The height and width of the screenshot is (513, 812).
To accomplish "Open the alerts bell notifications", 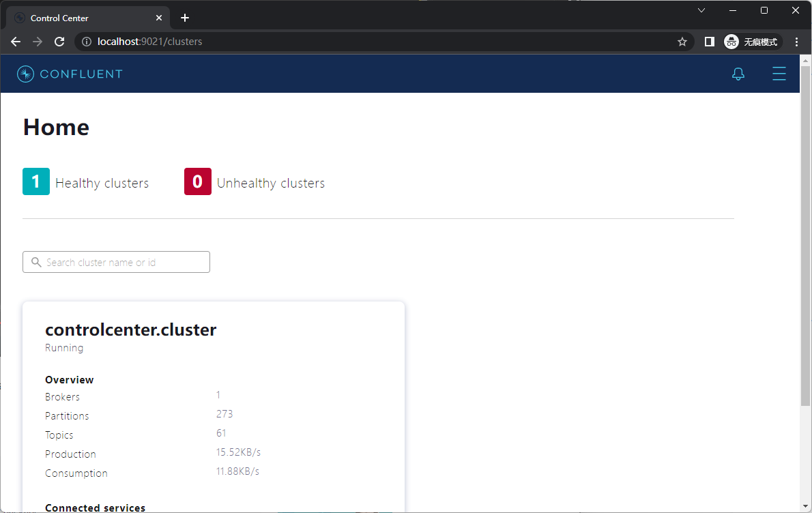I will [738, 74].
